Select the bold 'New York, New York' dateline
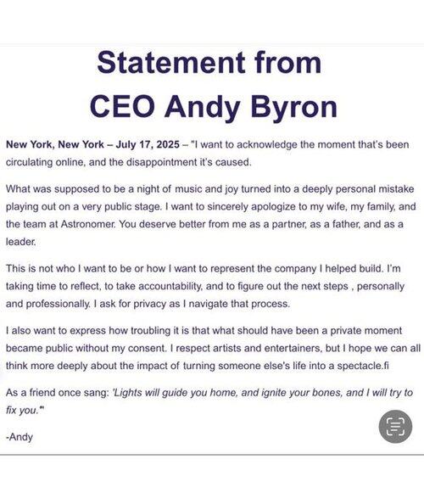424x504 pixels. pyautogui.click(x=55, y=144)
